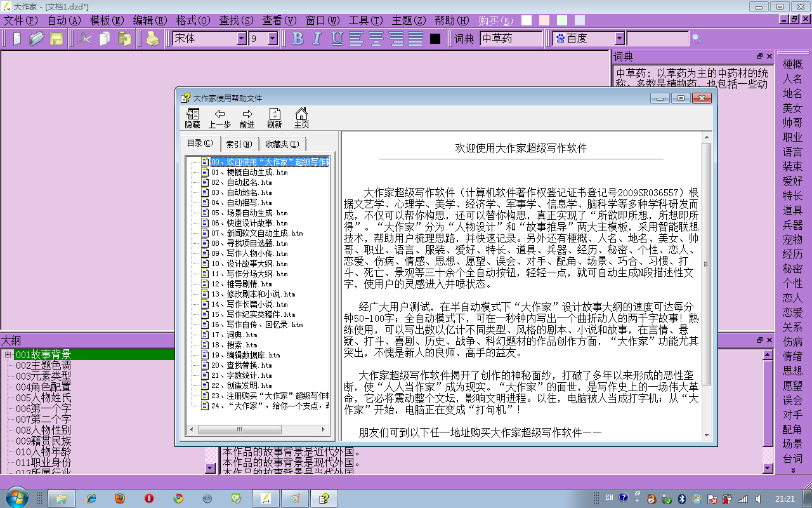The width and height of the screenshot is (812, 508).
Task: Toggle Bold formatting button
Action: (298, 39)
